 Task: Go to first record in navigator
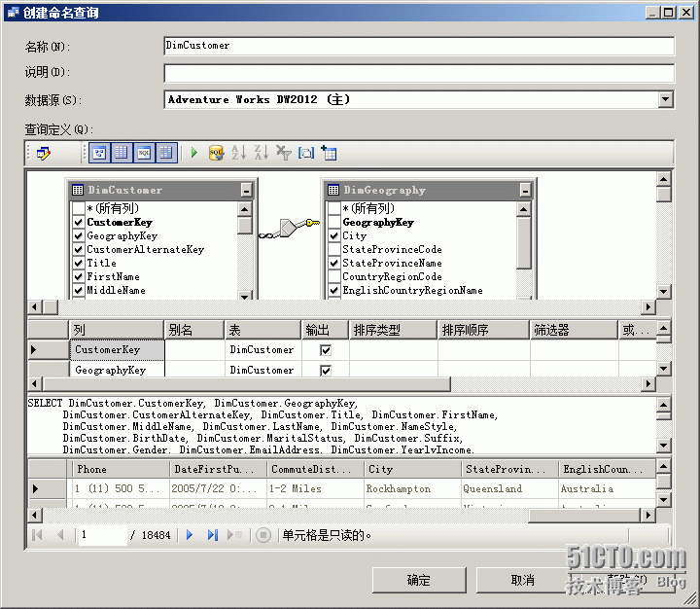38,534
